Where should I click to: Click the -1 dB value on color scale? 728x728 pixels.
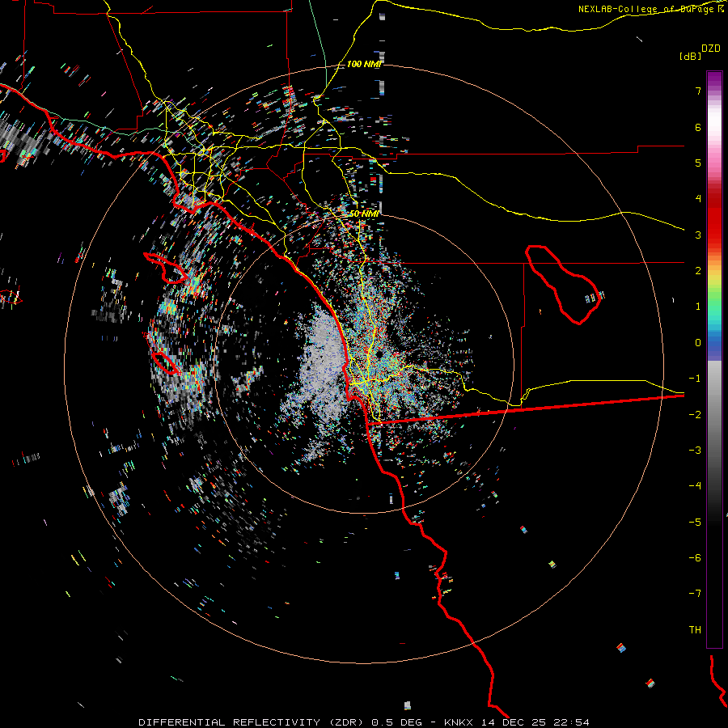point(695,379)
